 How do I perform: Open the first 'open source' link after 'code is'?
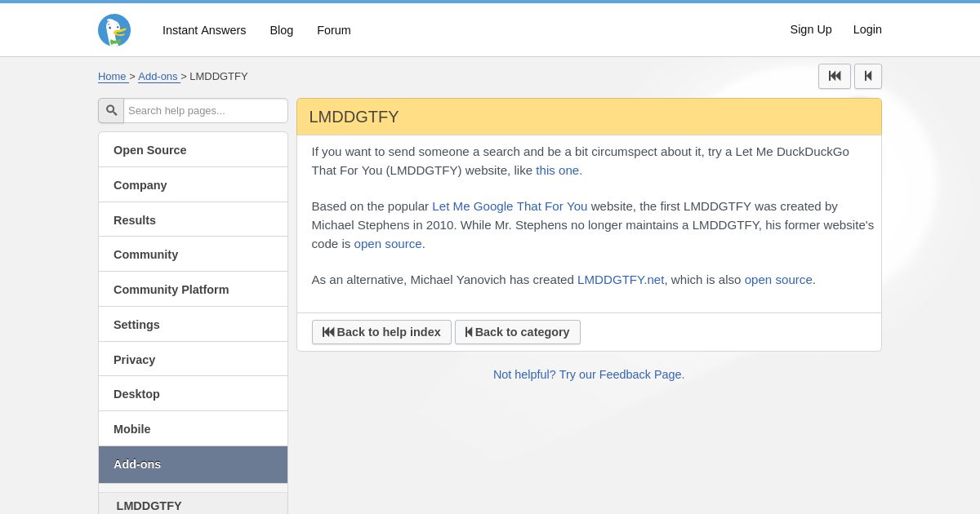pyautogui.click(x=388, y=244)
